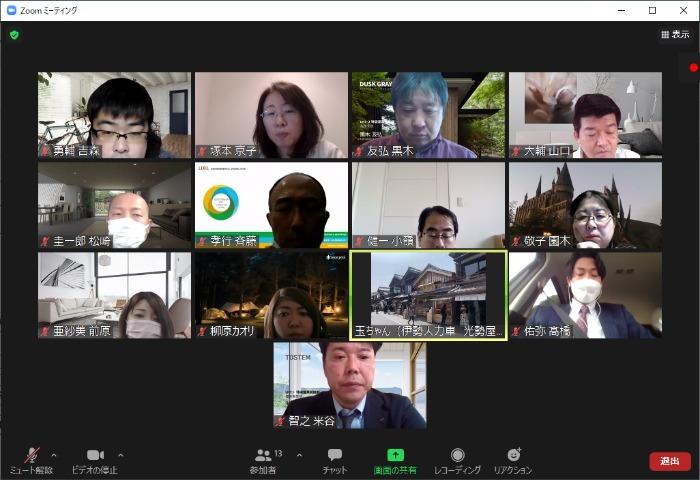This screenshot has width=700, height=480.
Task: Open the 表示 view layout menu
Action: (x=674, y=35)
